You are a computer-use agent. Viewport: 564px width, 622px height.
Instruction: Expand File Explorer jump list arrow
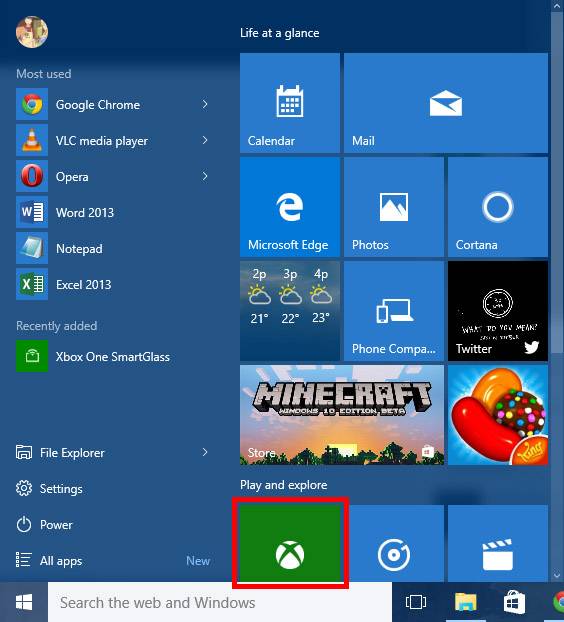[205, 452]
